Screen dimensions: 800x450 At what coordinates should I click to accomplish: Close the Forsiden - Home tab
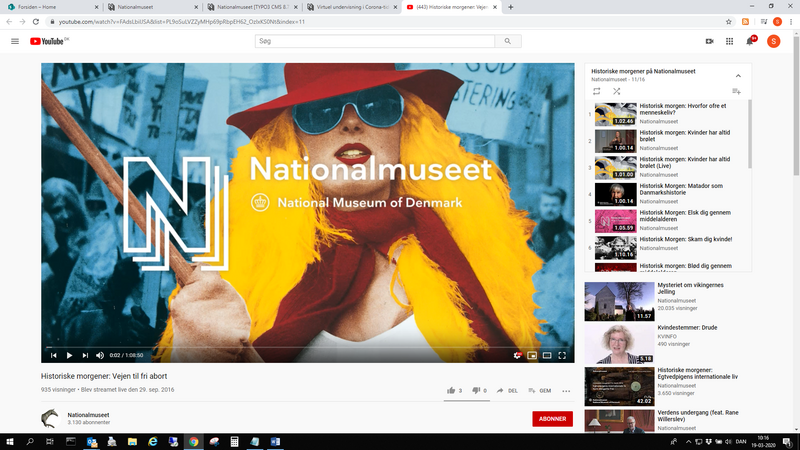(x=96, y=7)
